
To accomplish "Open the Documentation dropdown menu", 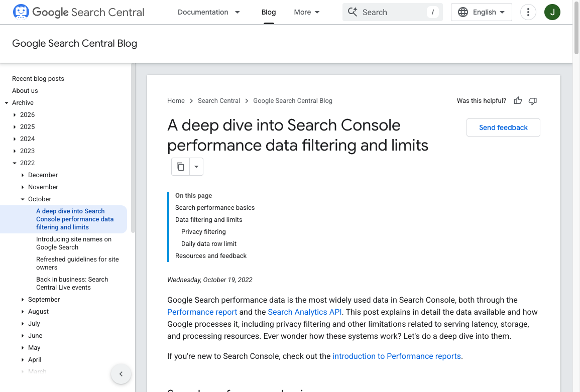I will pyautogui.click(x=208, y=12).
